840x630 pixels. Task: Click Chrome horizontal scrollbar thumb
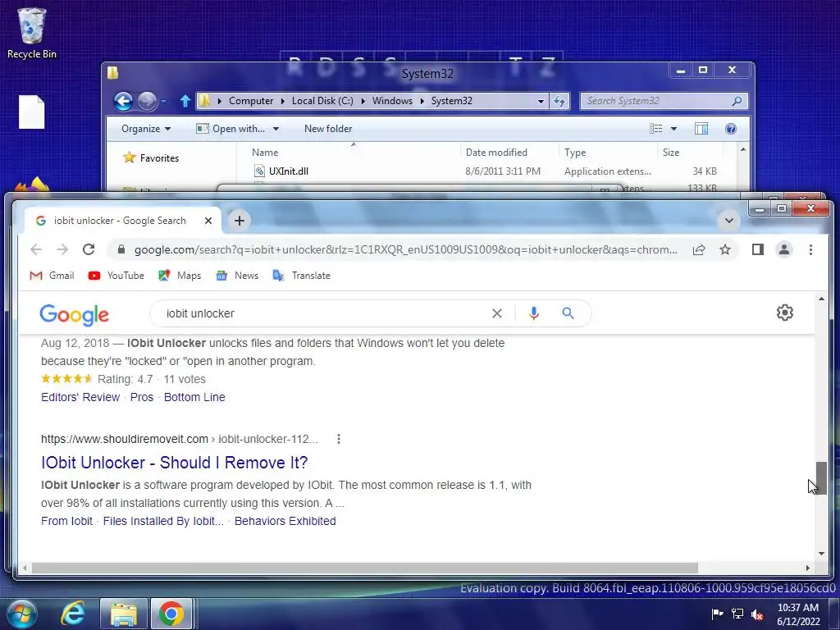[x=364, y=568]
